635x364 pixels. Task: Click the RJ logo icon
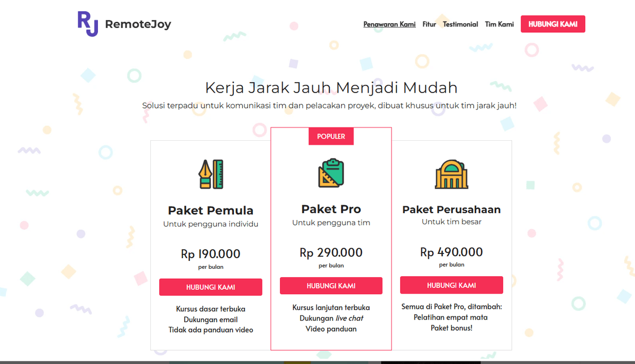click(88, 24)
